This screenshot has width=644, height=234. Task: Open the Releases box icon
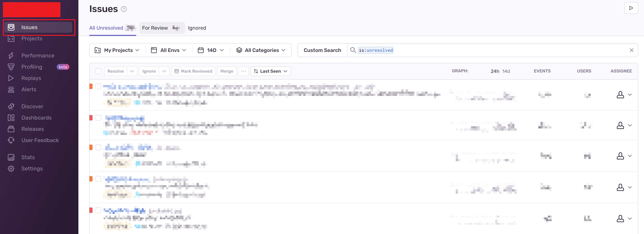coord(11,129)
